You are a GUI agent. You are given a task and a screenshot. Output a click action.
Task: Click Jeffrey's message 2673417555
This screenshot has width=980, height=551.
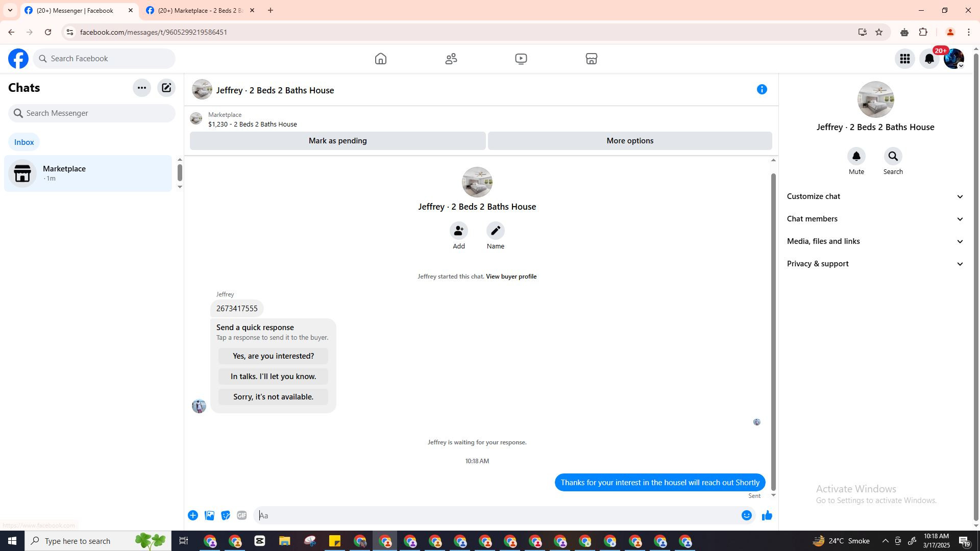(237, 309)
